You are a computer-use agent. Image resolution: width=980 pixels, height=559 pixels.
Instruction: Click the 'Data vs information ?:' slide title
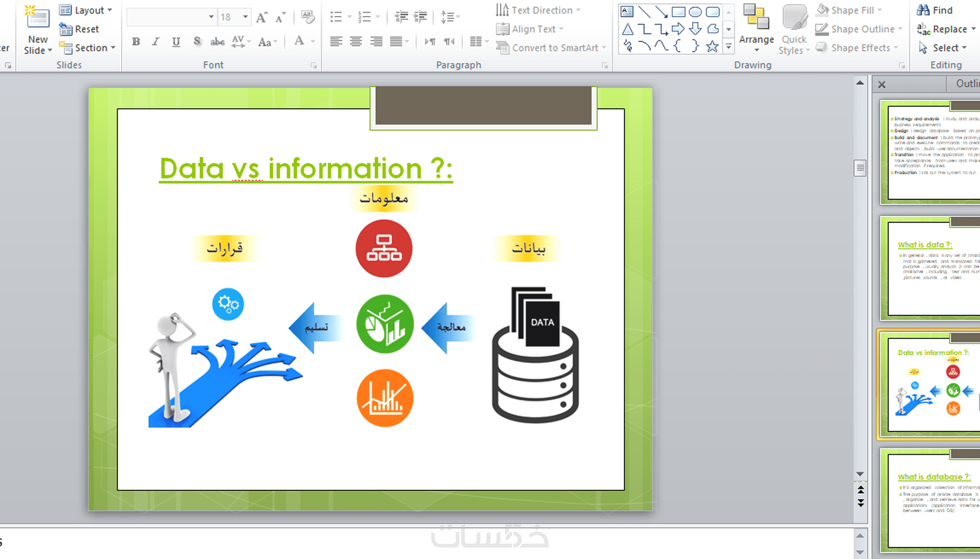[x=306, y=169]
